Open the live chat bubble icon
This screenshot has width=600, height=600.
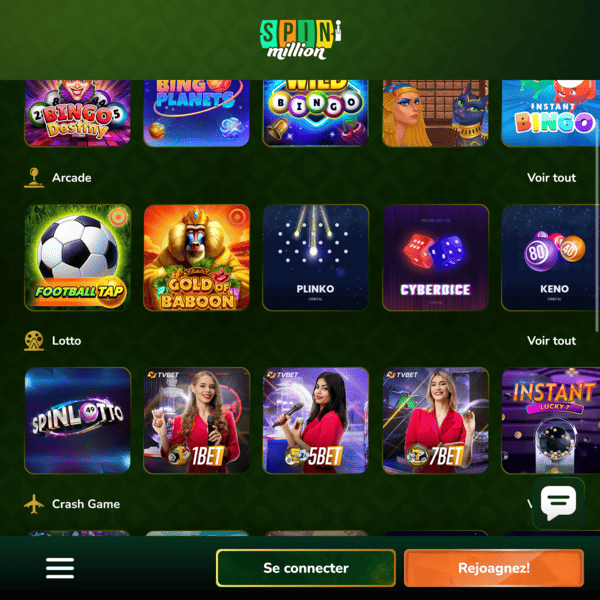(x=558, y=502)
